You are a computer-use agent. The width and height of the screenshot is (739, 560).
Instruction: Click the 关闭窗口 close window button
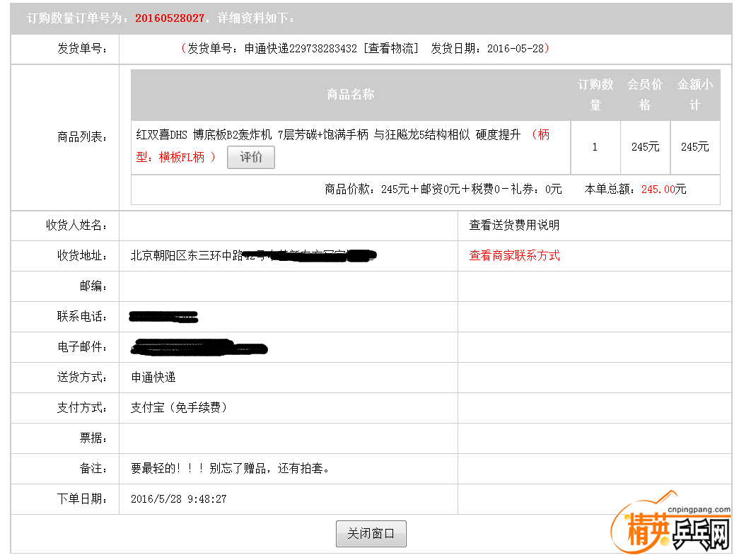point(371,534)
